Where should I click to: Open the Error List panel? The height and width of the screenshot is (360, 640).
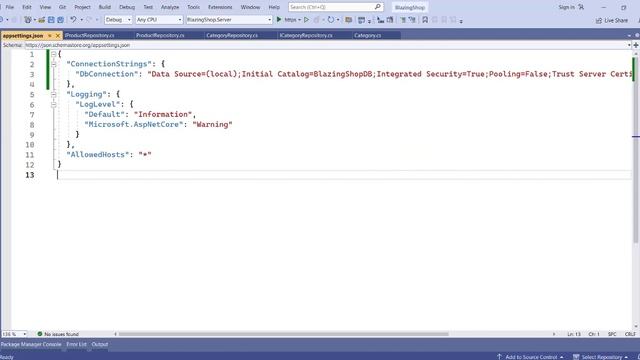[76, 344]
